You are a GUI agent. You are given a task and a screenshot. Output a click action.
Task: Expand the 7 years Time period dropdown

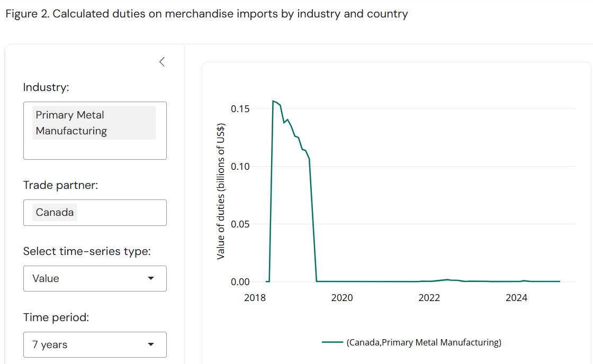click(x=95, y=344)
